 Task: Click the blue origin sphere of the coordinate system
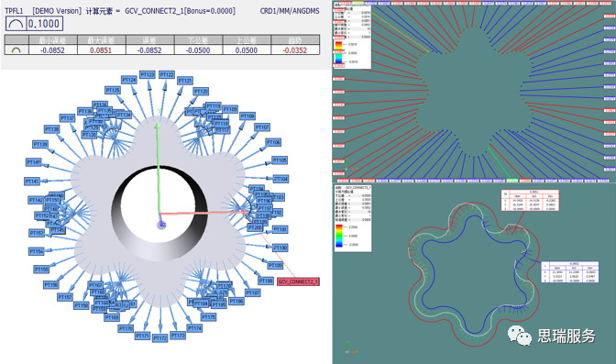coord(161,225)
